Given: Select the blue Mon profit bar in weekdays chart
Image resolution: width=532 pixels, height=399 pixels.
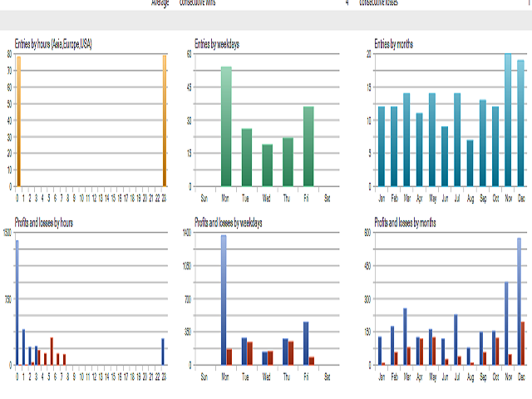Looking at the screenshot, I should [224, 300].
